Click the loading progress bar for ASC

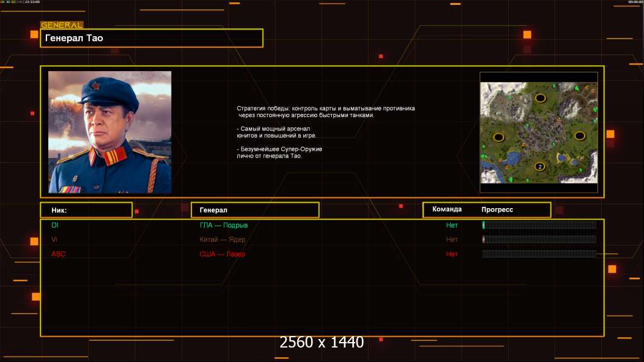click(x=539, y=254)
